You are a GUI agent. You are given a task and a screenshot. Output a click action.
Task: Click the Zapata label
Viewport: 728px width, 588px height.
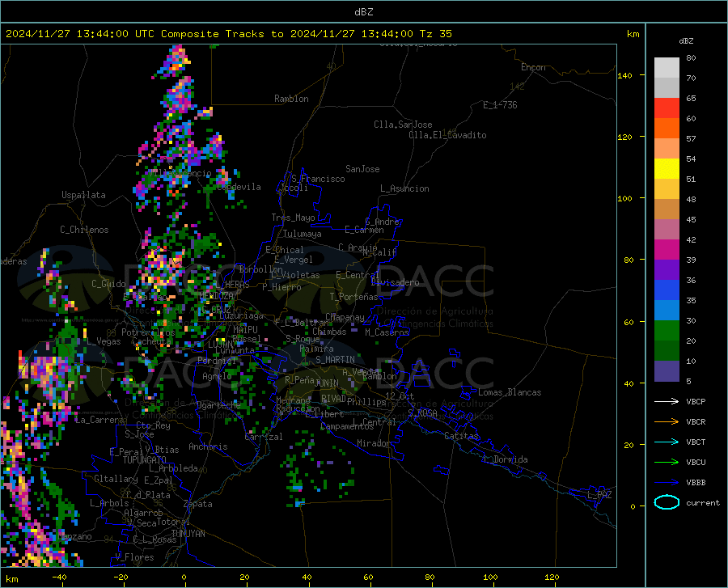(x=198, y=504)
